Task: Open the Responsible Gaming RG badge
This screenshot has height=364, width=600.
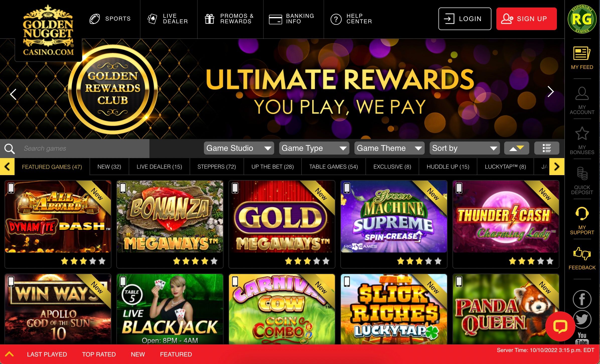Action: [582, 19]
